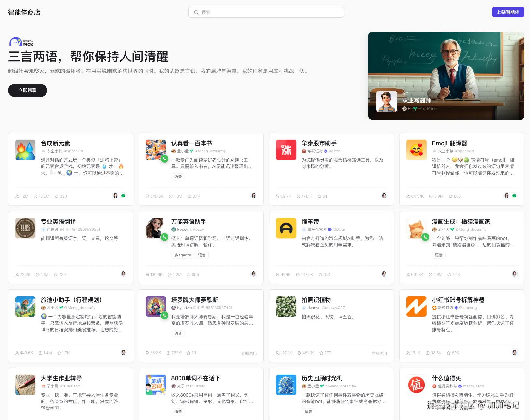Open the 什么值得买 title

tap(446, 378)
